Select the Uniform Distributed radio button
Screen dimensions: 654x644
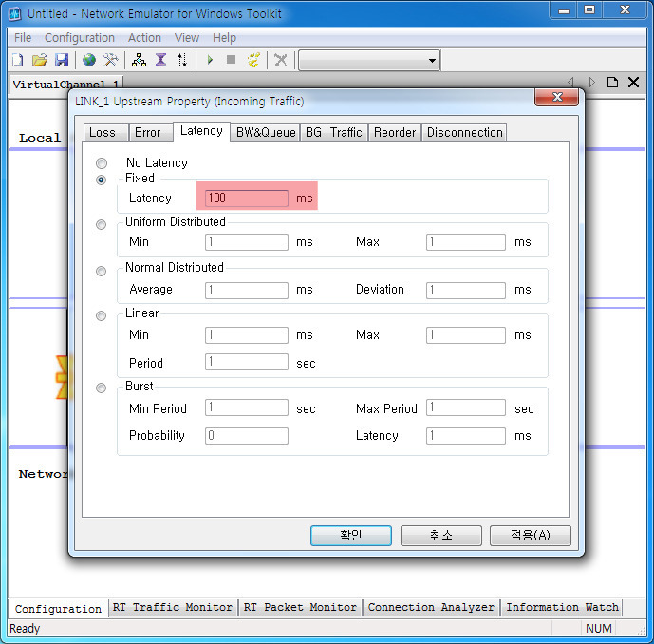click(101, 224)
